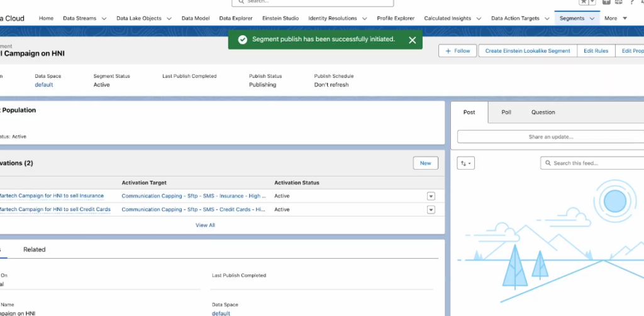The width and height of the screenshot is (644, 316).
Task: Open row actions for Insurance activation
Action: (431, 196)
